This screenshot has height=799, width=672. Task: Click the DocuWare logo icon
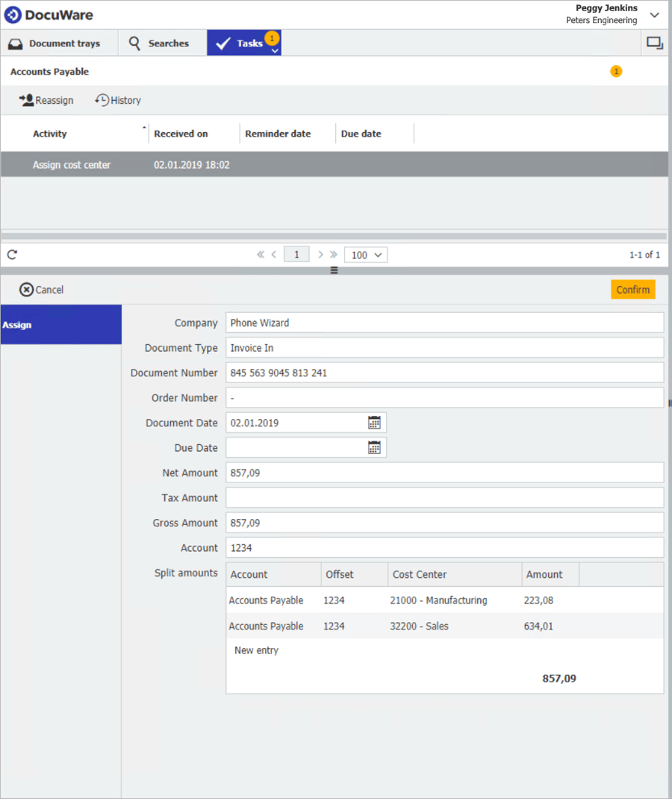point(13,15)
